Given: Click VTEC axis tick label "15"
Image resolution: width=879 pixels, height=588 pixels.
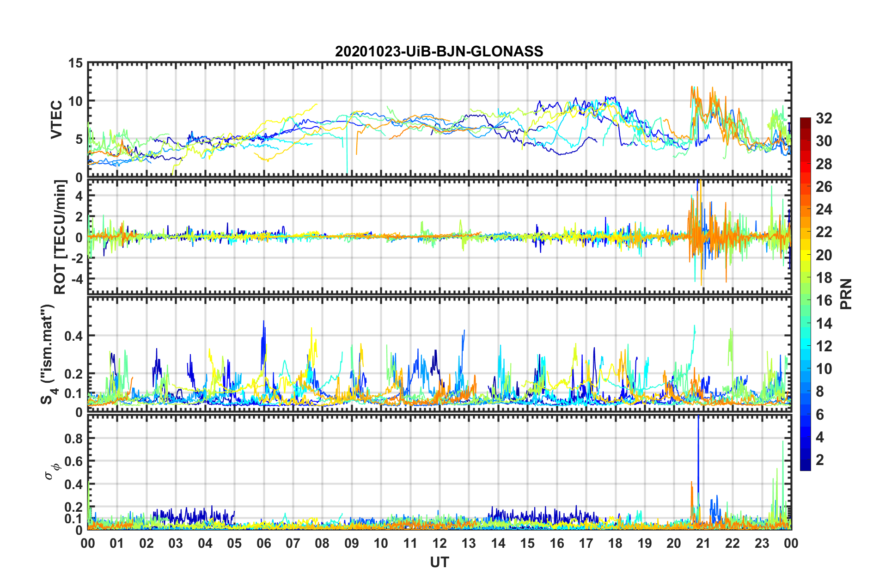Looking at the screenshot, I should coord(75,63).
